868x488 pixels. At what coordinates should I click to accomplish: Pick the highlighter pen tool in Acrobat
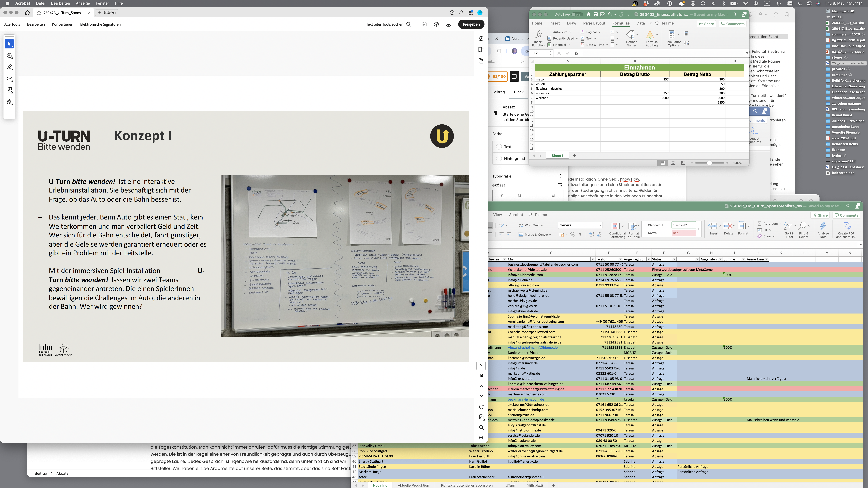pos(9,67)
